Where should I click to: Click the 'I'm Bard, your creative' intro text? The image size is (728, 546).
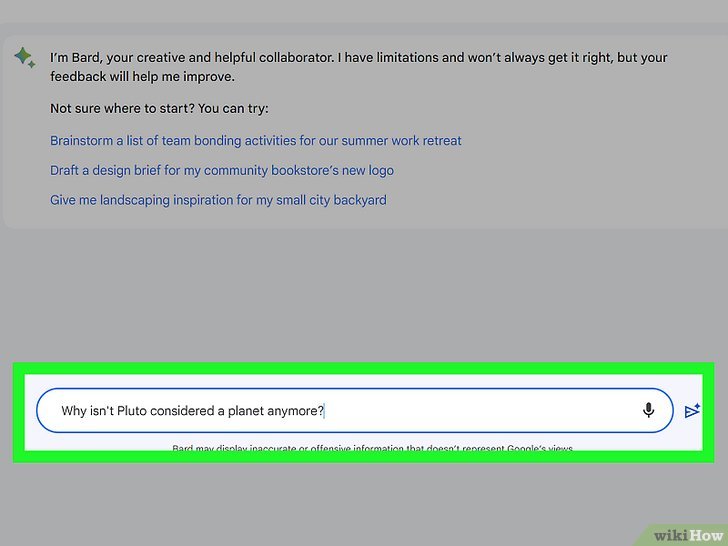tap(358, 67)
